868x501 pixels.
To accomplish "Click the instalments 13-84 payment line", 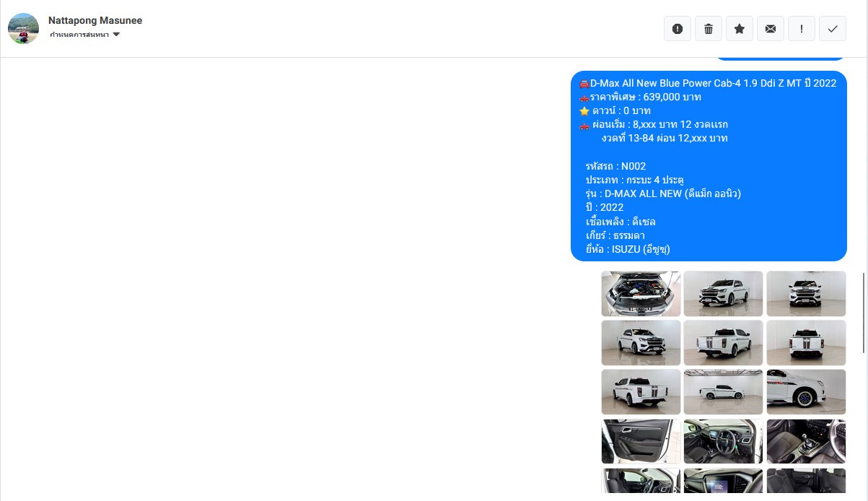I will click(665, 138).
